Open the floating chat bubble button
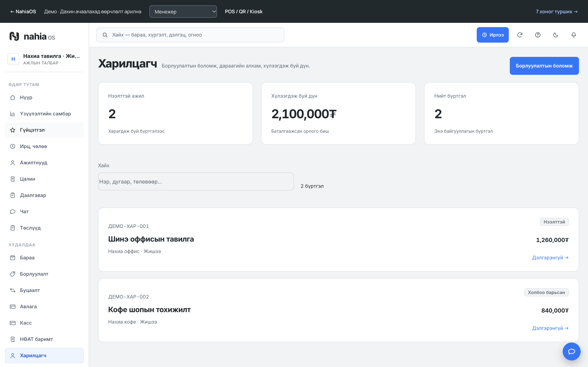Screen dimensions: 588x367 point(571,352)
